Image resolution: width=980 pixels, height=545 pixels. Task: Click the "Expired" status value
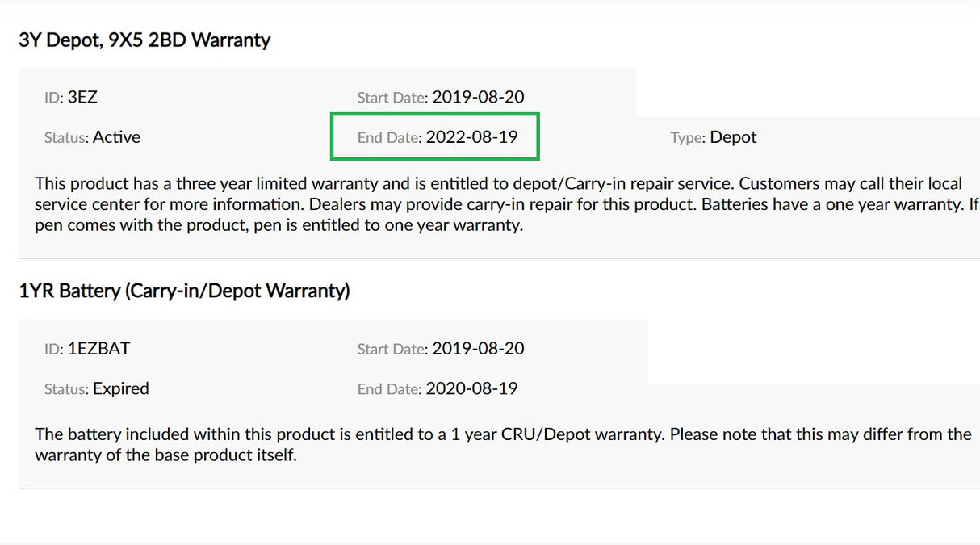pyautogui.click(x=121, y=388)
